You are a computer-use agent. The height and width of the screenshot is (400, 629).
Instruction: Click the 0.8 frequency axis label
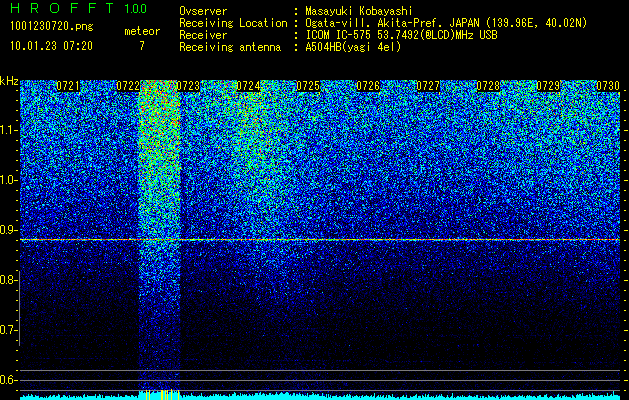[8, 280]
